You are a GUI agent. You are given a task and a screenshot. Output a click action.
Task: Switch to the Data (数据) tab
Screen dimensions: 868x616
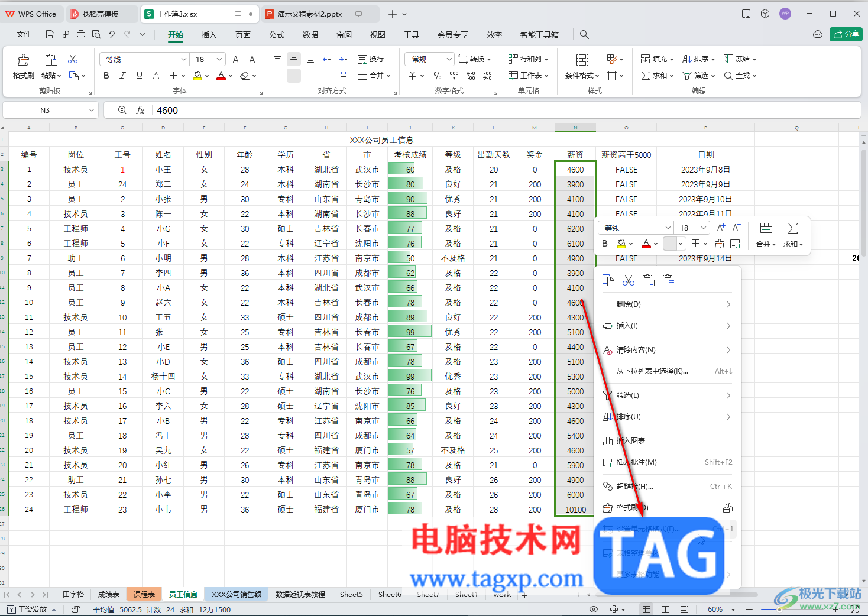click(310, 35)
